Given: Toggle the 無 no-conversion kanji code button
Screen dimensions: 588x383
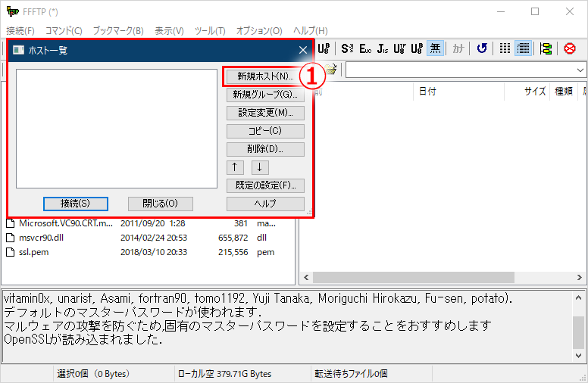Looking at the screenshot, I should click(x=435, y=48).
